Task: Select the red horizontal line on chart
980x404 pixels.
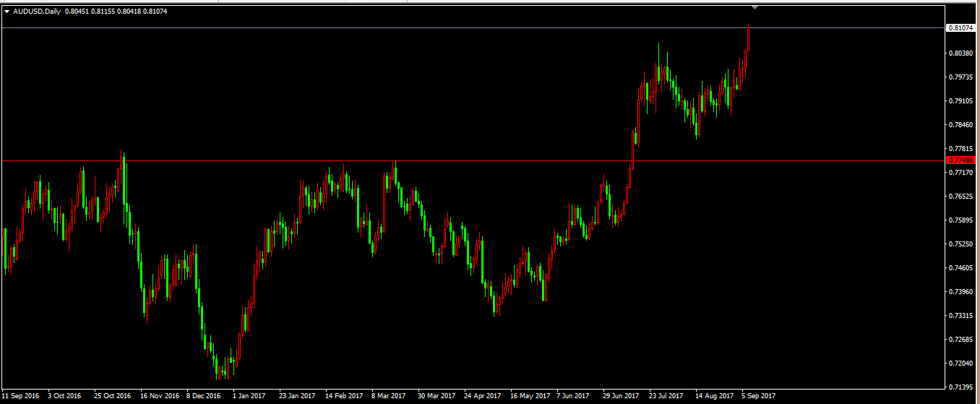Action: pos(473,160)
